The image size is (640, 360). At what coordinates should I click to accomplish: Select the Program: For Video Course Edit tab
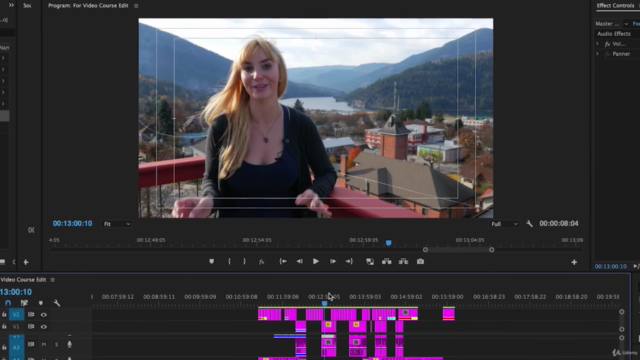(x=88, y=6)
